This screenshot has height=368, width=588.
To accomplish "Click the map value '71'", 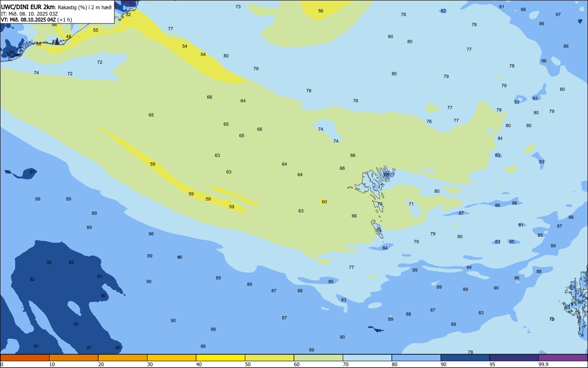I will pyautogui.click(x=411, y=204).
